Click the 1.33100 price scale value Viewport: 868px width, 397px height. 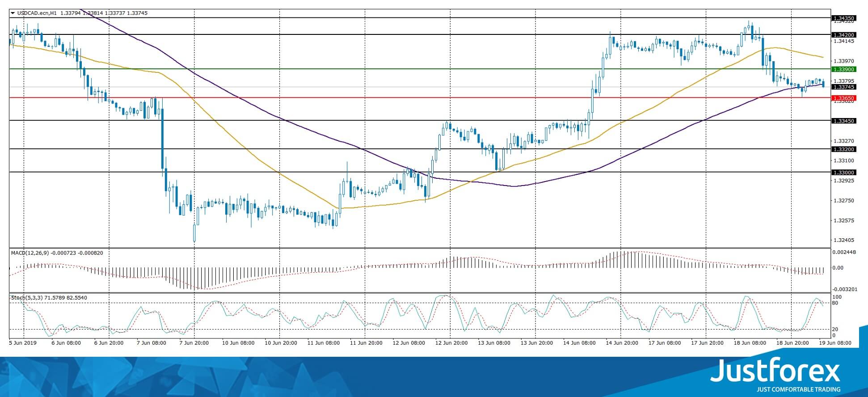pyautogui.click(x=844, y=160)
